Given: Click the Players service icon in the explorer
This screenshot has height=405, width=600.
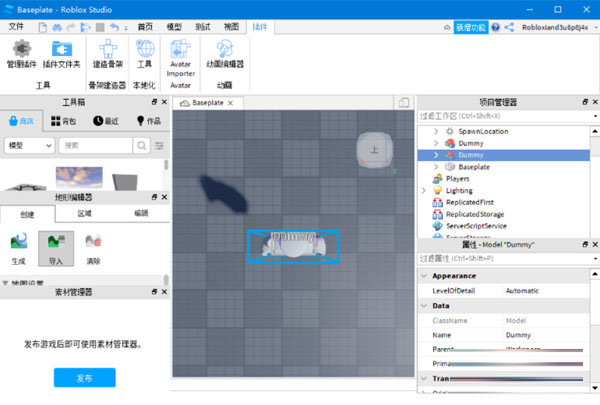Looking at the screenshot, I should [x=437, y=178].
